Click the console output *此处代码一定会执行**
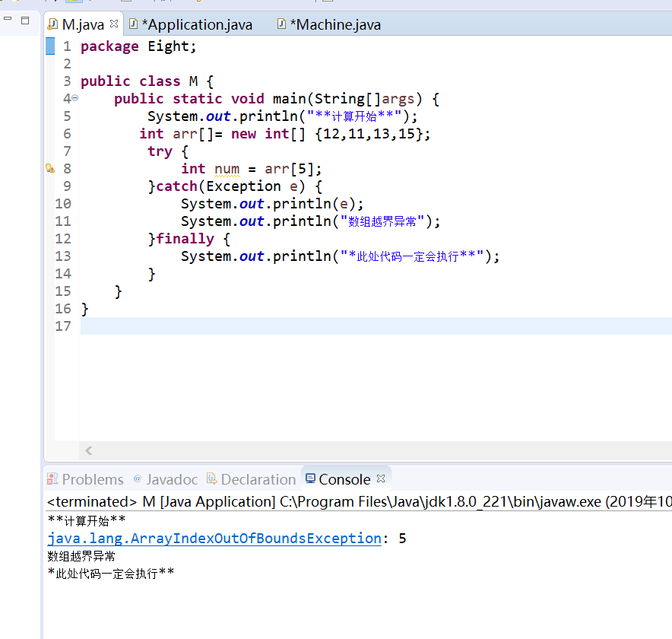 pos(111,574)
